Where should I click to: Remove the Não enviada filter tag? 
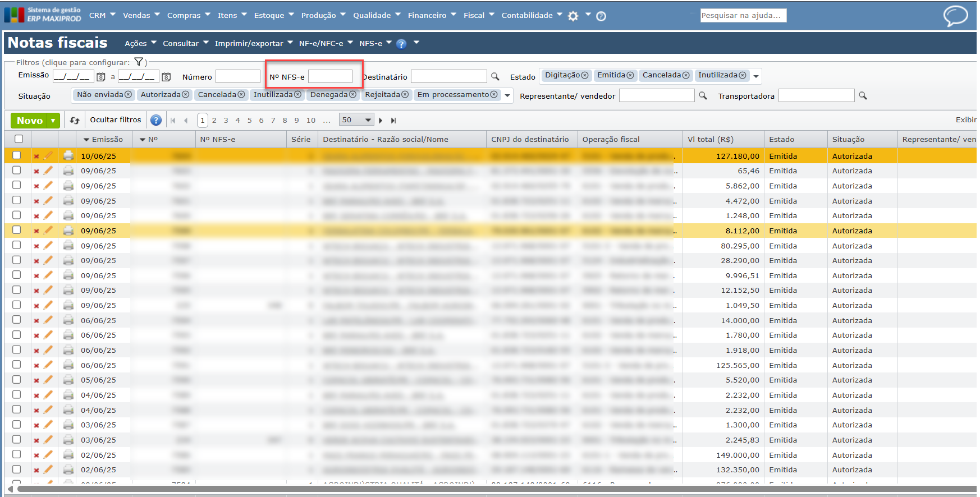tap(128, 95)
